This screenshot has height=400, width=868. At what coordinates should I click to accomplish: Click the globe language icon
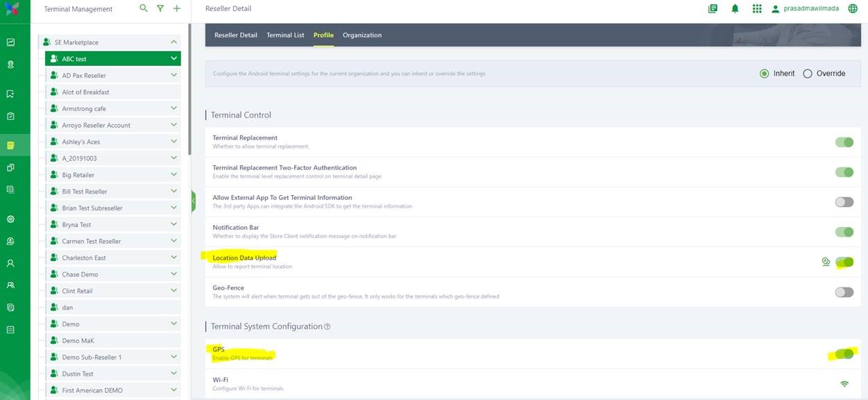(x=853, y=8)
